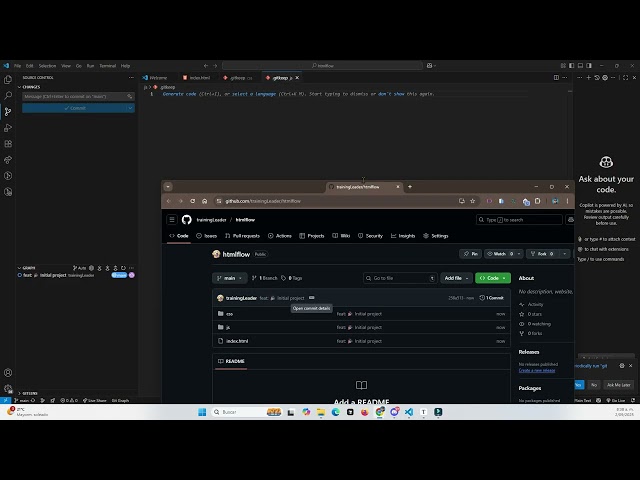Collapse the Graph section
640x480 pixels.
(19, 268)
